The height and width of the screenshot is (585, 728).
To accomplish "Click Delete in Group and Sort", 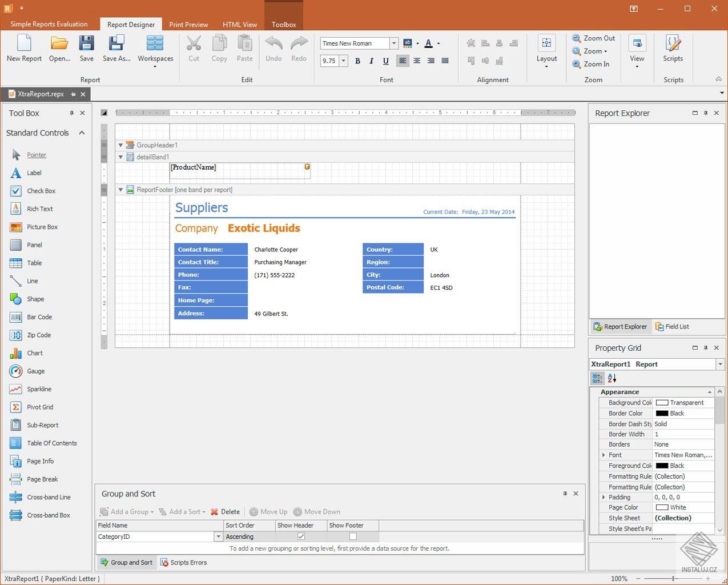I will 225,512.
